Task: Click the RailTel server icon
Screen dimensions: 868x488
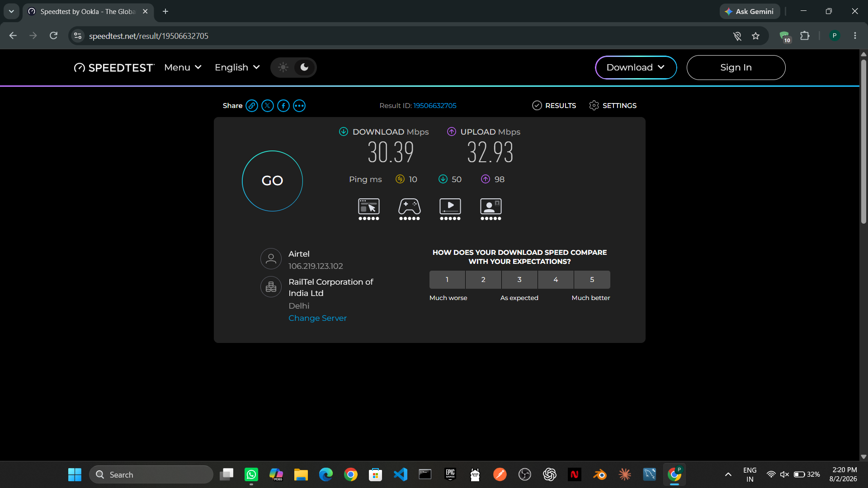Action: click(x=271, y=287)
